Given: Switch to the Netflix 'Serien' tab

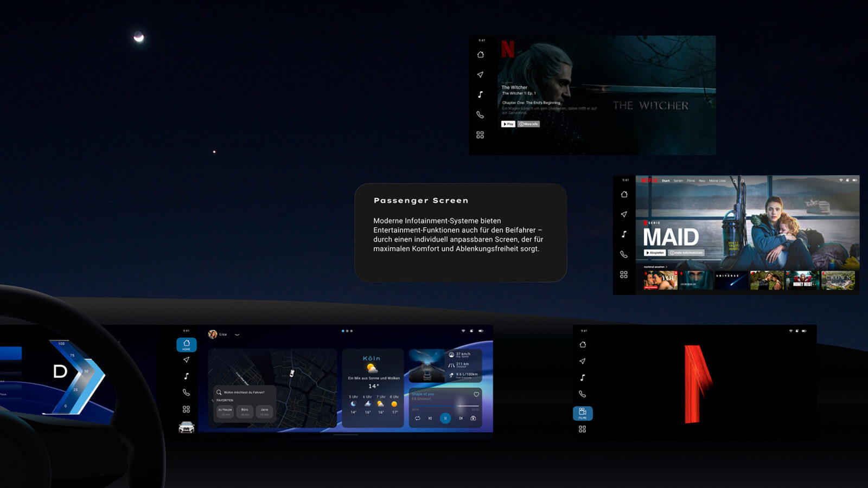Looking at the screenshot, I should (x=678, y=181).
